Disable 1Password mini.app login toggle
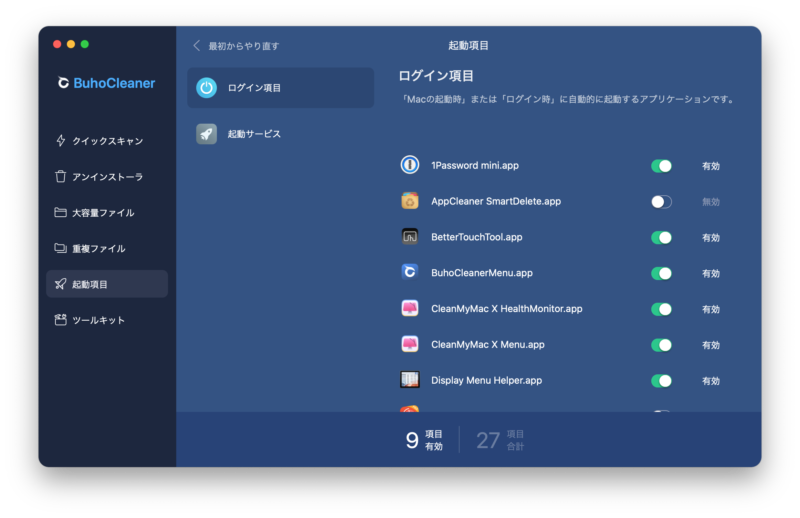 (x=661, y=166)
